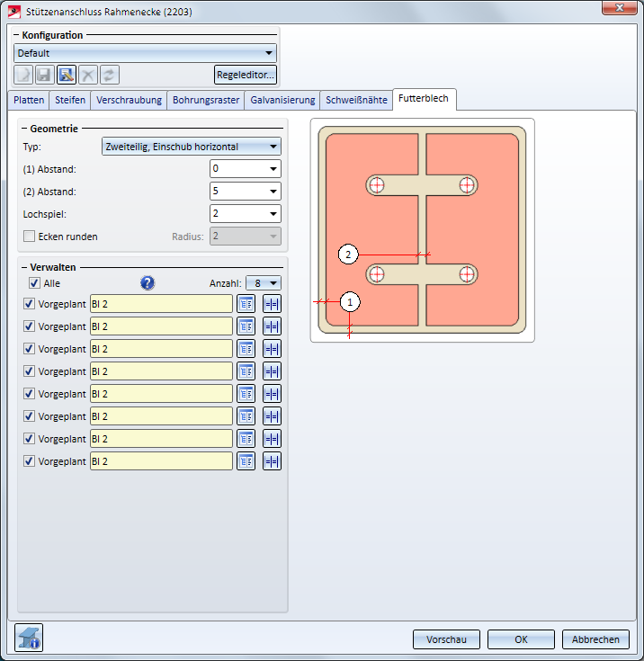Screen dimensions: 644x661
Task: Open catalogue table icon in fourth Vorgeplant row
Action: pos(246,371)
